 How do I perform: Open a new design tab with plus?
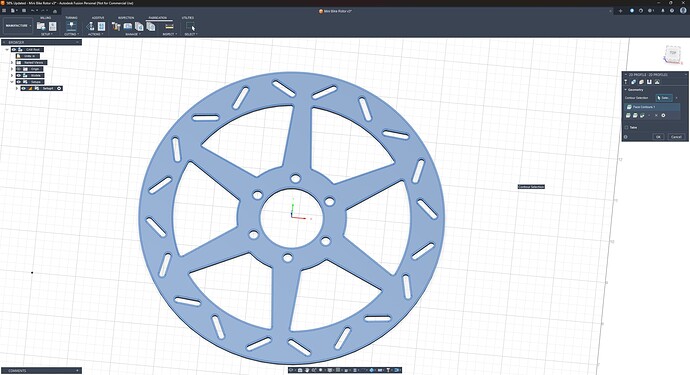pos(620,11)
